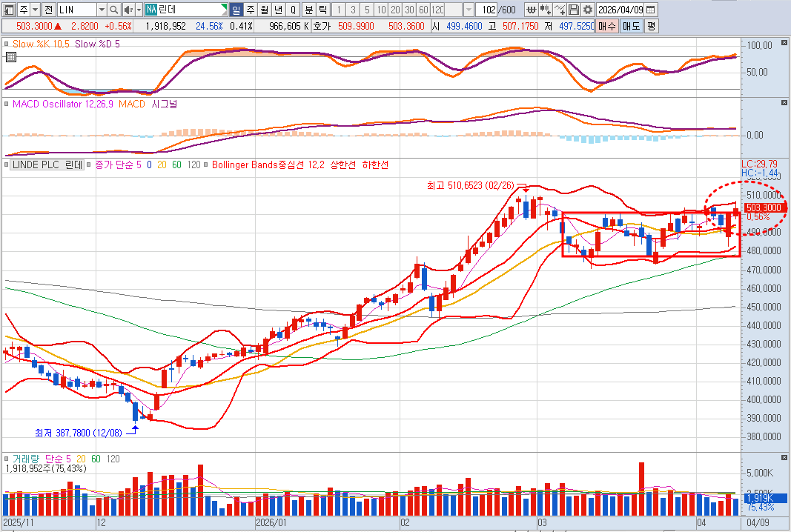Click the LINDE PLC 린데 chart label
791x532 pixels.
[x=47, y=164]
